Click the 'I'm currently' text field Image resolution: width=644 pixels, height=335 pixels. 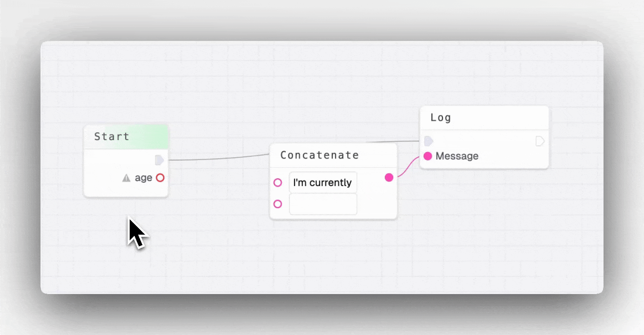tap(322, 182)
